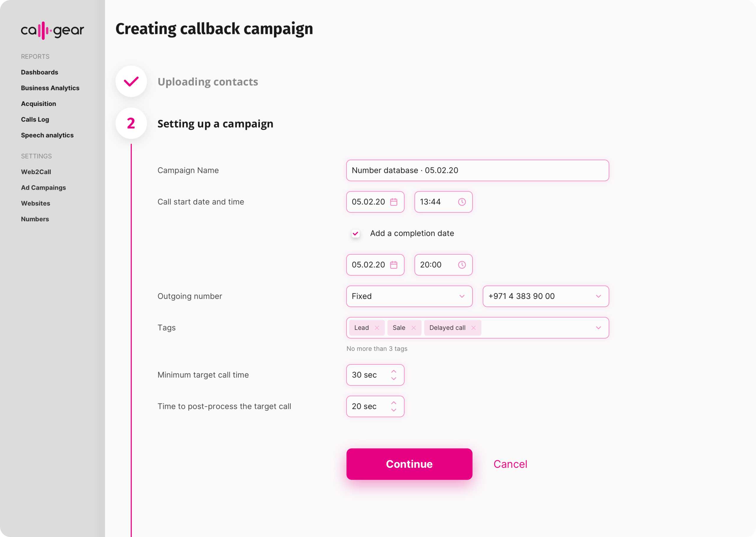Click the clock icon next to 13:44
This screenshot has height=537, width=756.
tap(462, 202)
